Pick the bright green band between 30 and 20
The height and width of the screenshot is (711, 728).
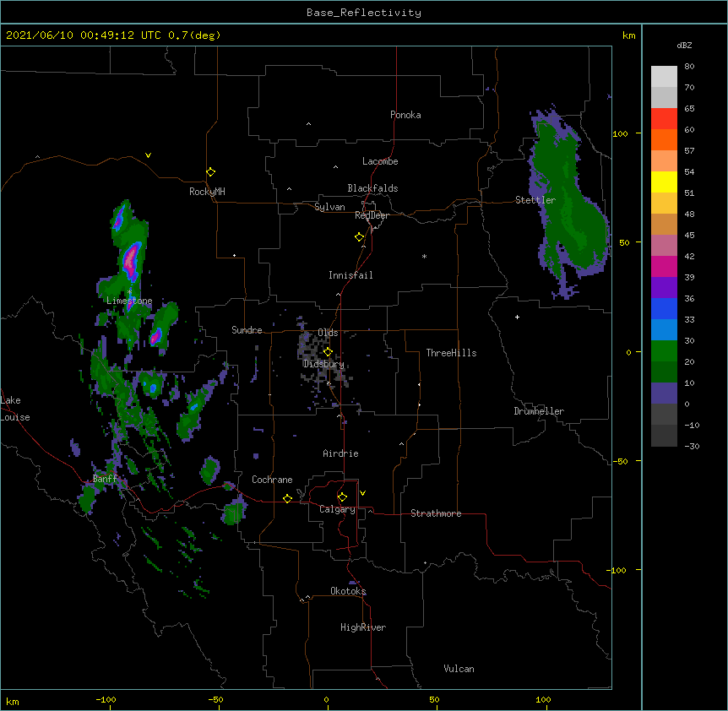[664, 351]
